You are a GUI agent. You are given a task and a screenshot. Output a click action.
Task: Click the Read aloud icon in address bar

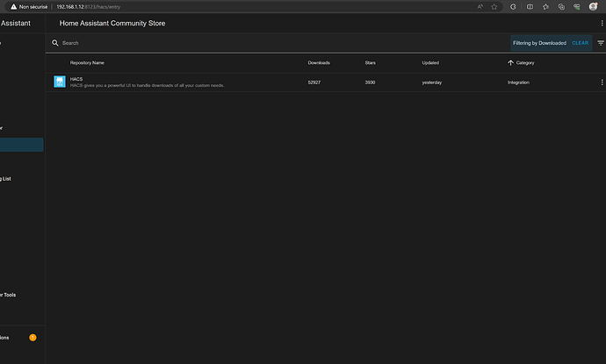point(480,6)
